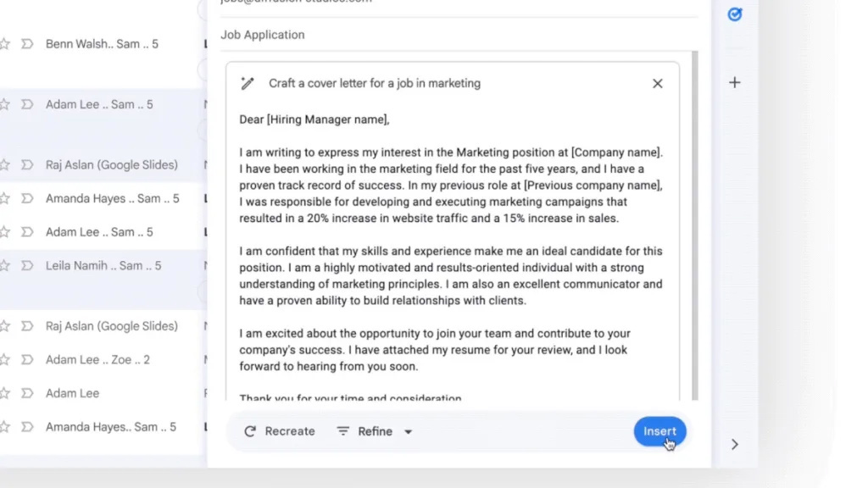Open the Tasks side panel icon

[x=735, y=14]
